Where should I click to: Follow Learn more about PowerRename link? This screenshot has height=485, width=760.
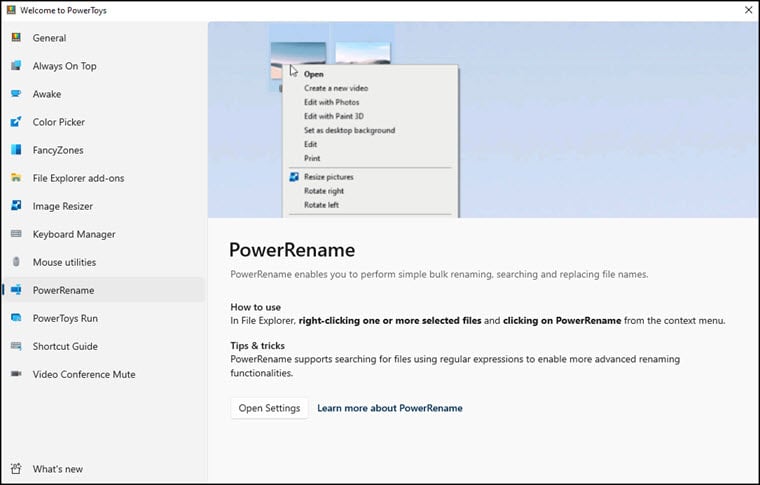click(390, 408)
